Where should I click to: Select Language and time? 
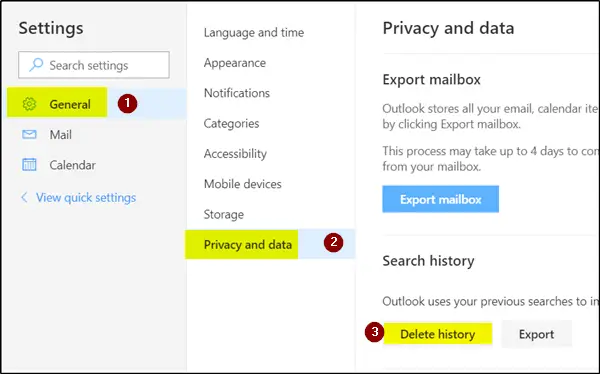click(x=254, y=33)
